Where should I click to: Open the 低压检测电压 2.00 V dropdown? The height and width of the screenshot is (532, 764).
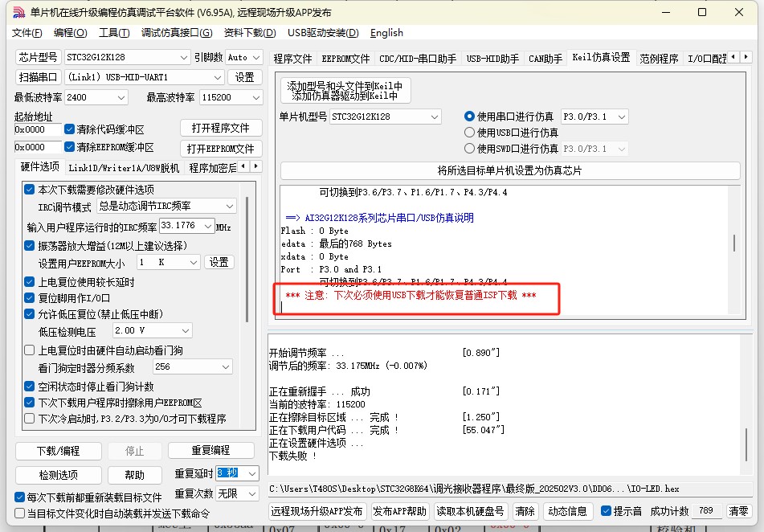click(x=185, y=330)
